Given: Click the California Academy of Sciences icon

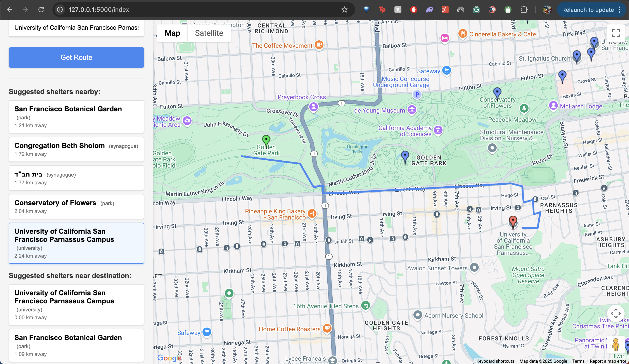Looking at the screenshot, I should 438,130.
